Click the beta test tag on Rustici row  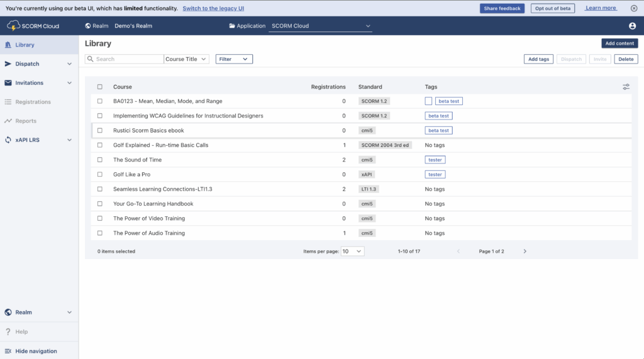pyautogui.click(x=438, y=131)
